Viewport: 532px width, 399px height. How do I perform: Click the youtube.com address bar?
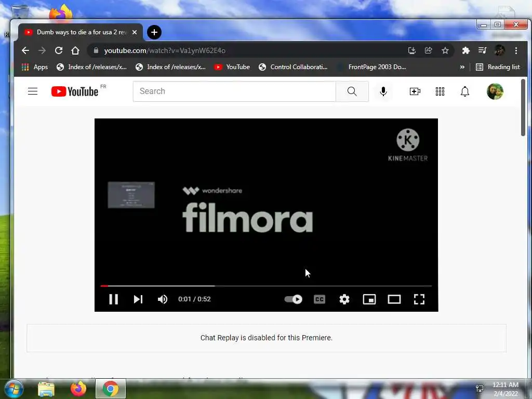click(x=248, y=50)
